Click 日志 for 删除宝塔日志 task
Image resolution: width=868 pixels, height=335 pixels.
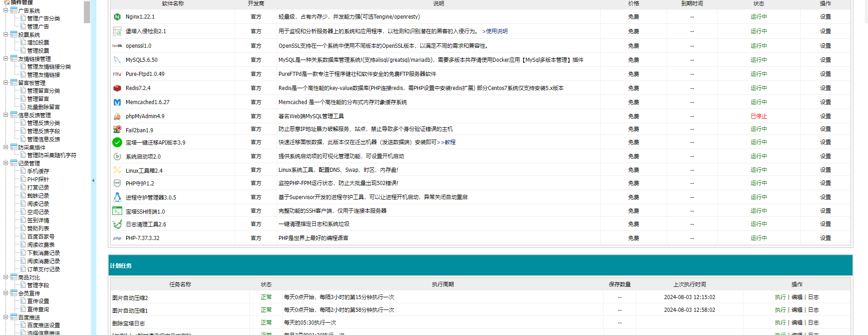click(813, 323)
